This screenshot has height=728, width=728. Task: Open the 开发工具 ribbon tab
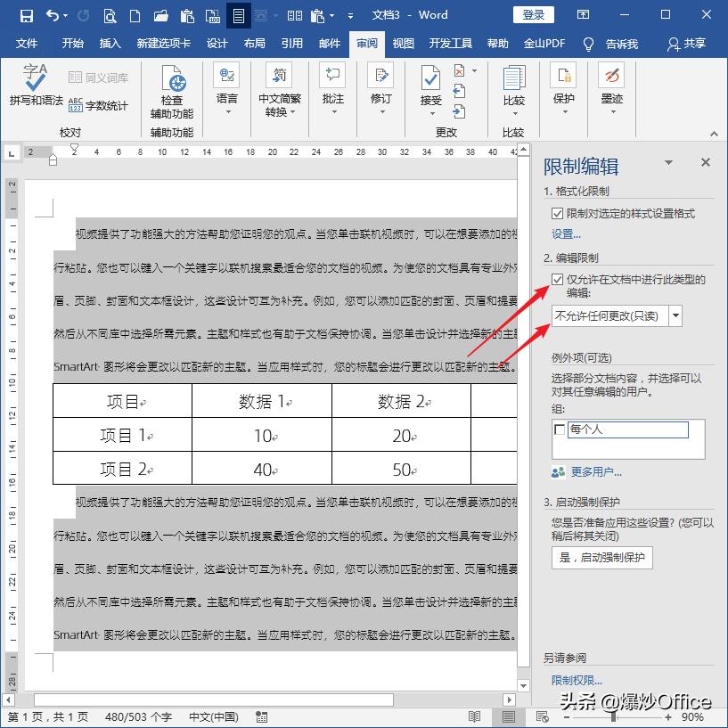449,44
